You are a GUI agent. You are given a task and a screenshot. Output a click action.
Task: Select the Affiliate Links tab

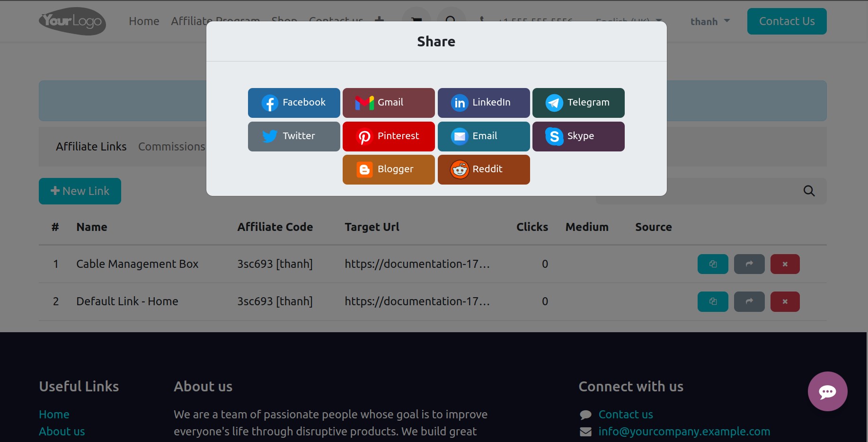(x=91, y=146)
